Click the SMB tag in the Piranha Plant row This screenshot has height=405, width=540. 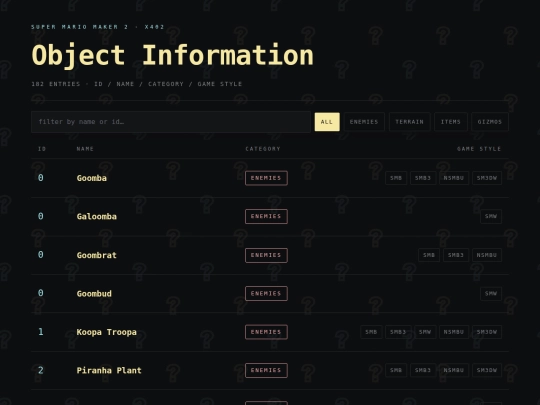(x=396, y=371)
